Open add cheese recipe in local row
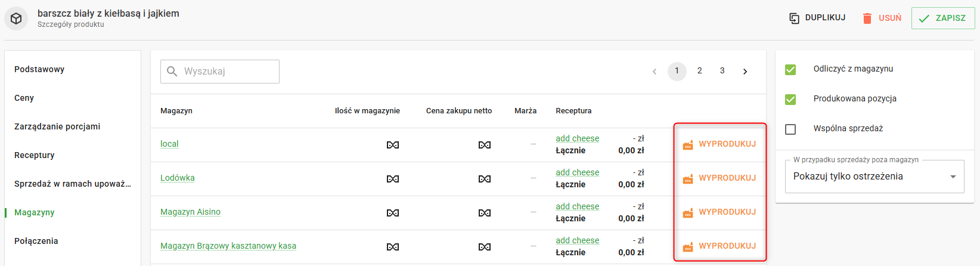This screenshot has height=266, width=980. click(578, 138)
